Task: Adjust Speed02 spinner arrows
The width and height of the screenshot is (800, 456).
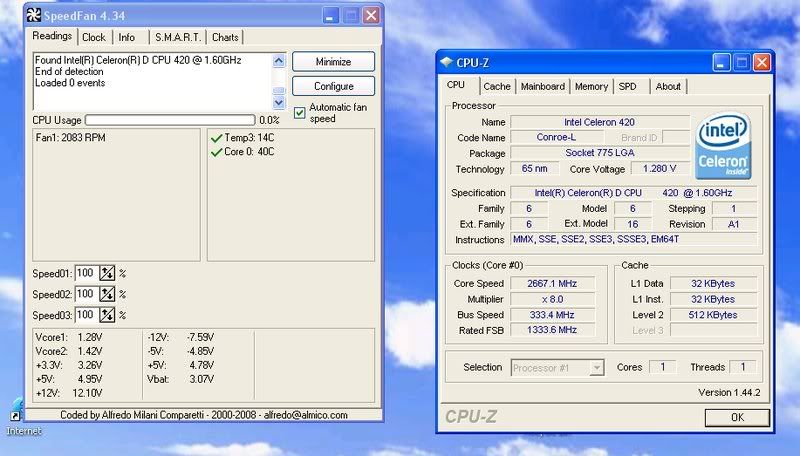Action: pyautogui.click(x=107, y=294)
